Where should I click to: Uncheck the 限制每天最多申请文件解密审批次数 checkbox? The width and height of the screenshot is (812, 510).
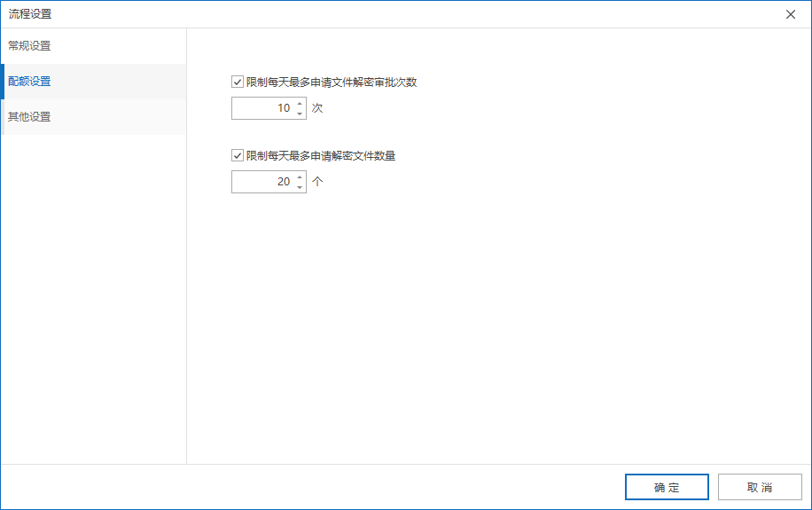(238, 82)
